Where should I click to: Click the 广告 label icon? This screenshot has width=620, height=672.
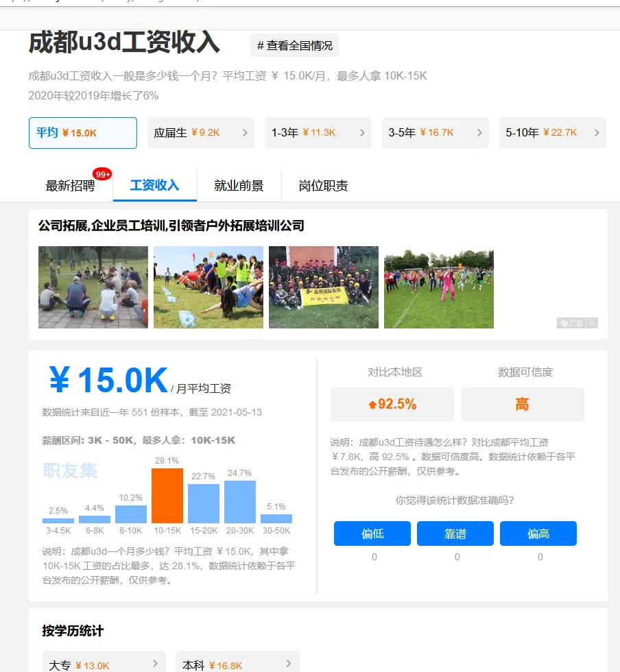pos(571,323)
